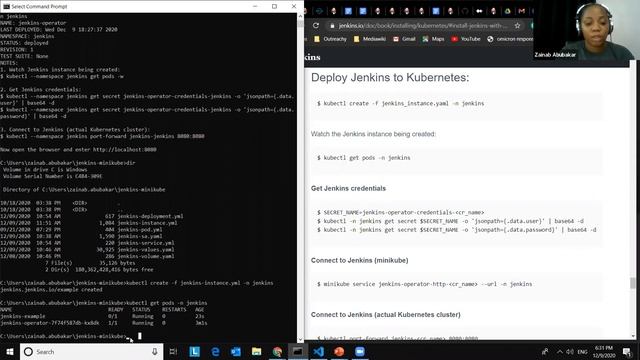Image resolution: width=640 pixels, height=360 pixels.
Task: Open the Windows Start menu
Action: (10, 351)
